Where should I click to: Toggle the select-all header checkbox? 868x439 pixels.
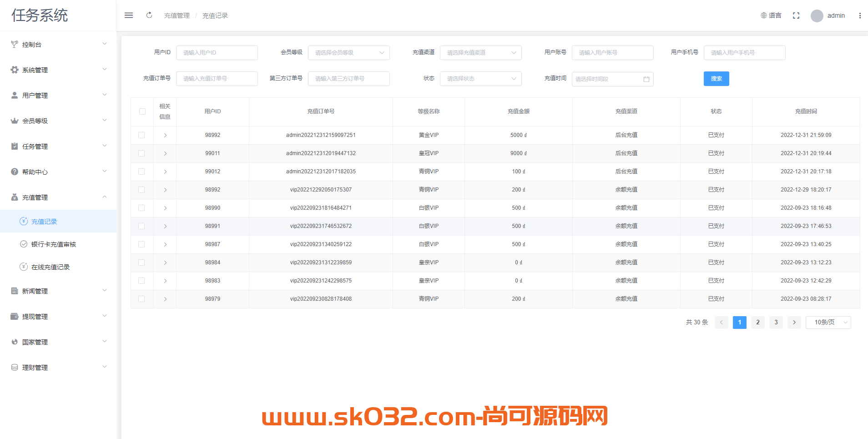click(142, 111)
